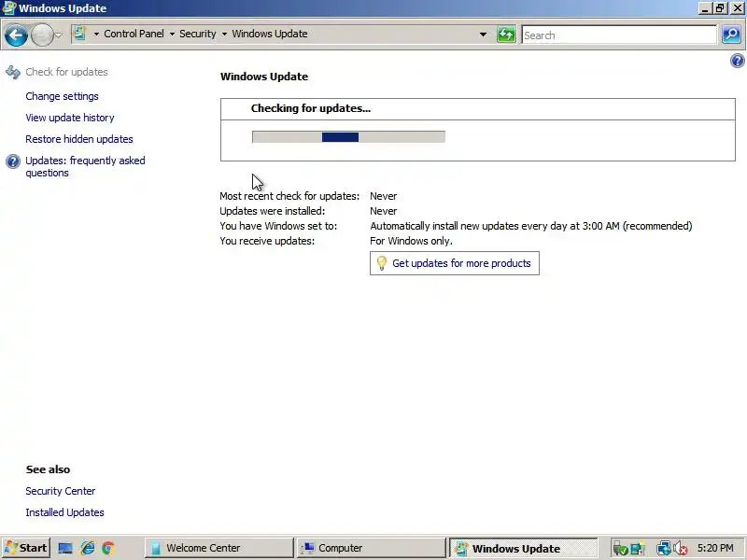Click the greyed Forward navigation button

pyautogui.click(x=42, y=35)
